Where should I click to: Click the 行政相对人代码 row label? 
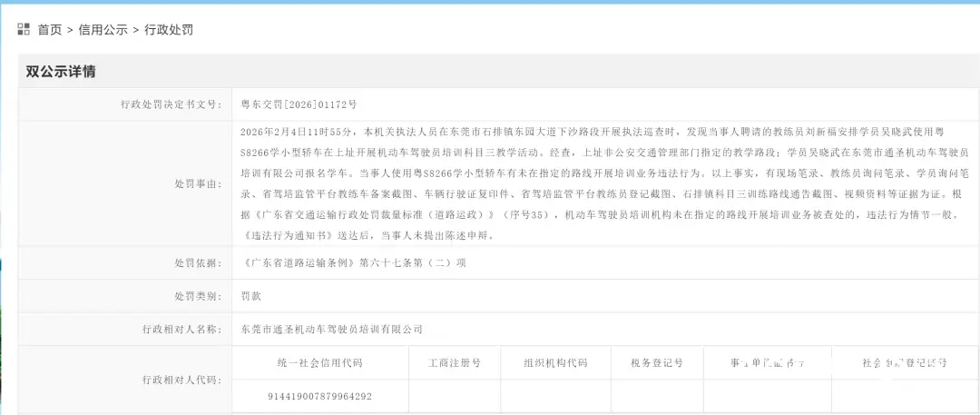[x=181, y=380]
